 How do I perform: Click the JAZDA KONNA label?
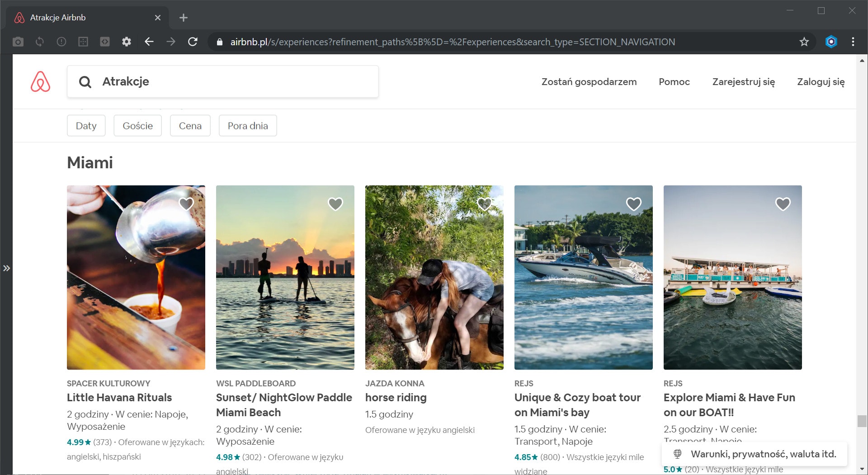(395, 383)
